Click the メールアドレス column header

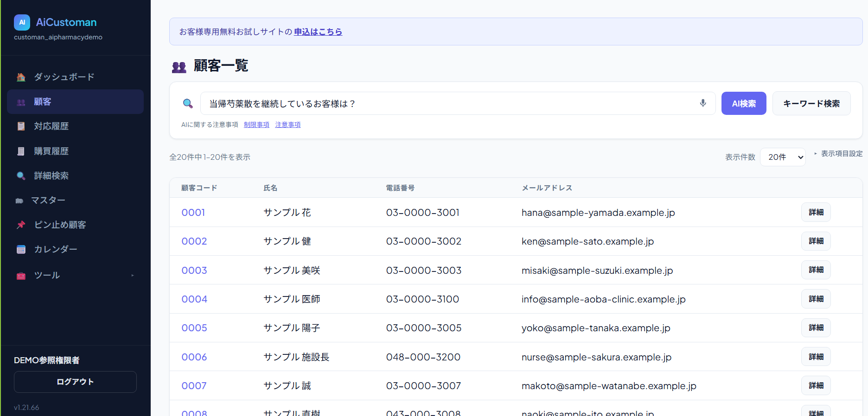click(547, 188)
